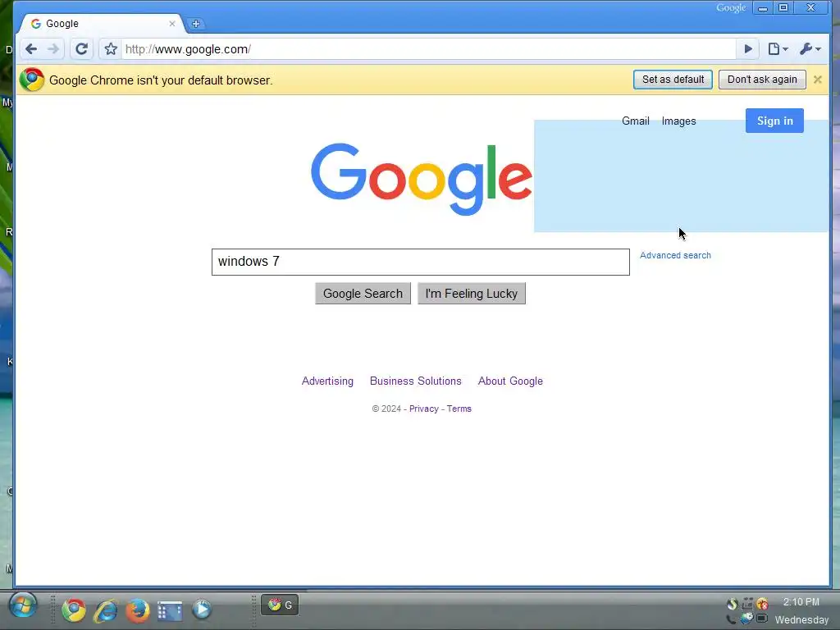This screenshot has width=840, height=630.
Task: Click the Google logo
Action: tap(422, 179)
